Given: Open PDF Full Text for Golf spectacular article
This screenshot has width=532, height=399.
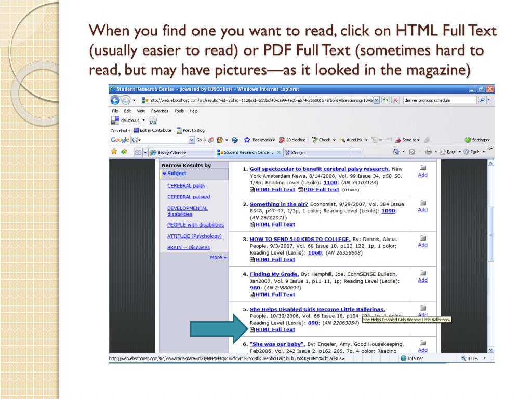Looking at the screenshot, I should 321,190.
